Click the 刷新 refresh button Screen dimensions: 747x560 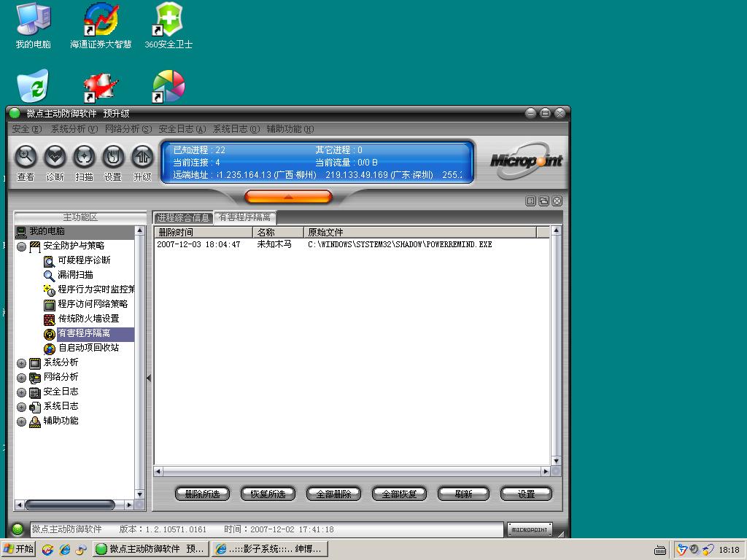click(x=463, y=494)
